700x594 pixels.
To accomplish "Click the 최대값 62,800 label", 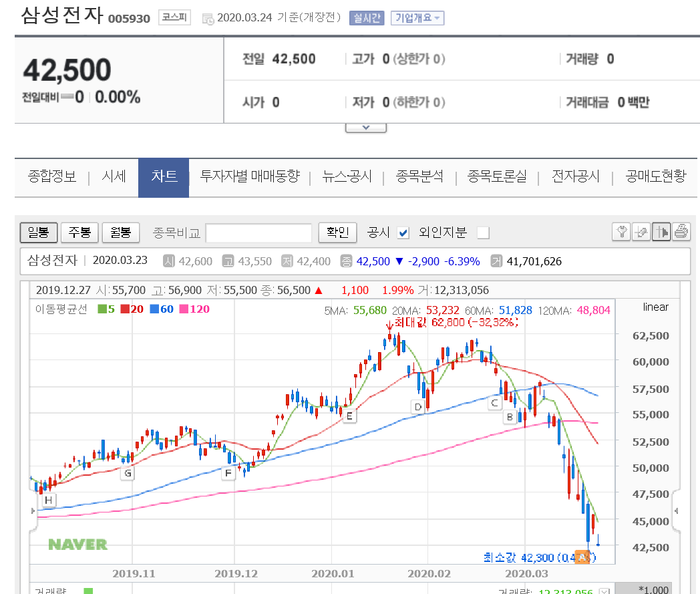I will pos(456,323).
